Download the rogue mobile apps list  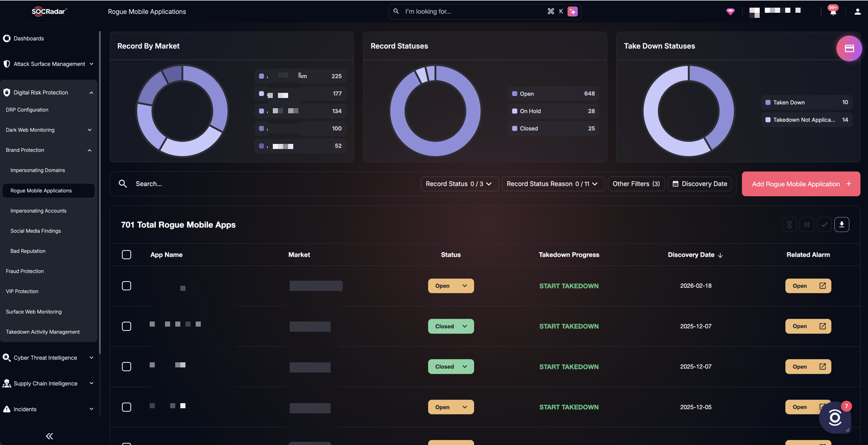[x=841, y=225]
